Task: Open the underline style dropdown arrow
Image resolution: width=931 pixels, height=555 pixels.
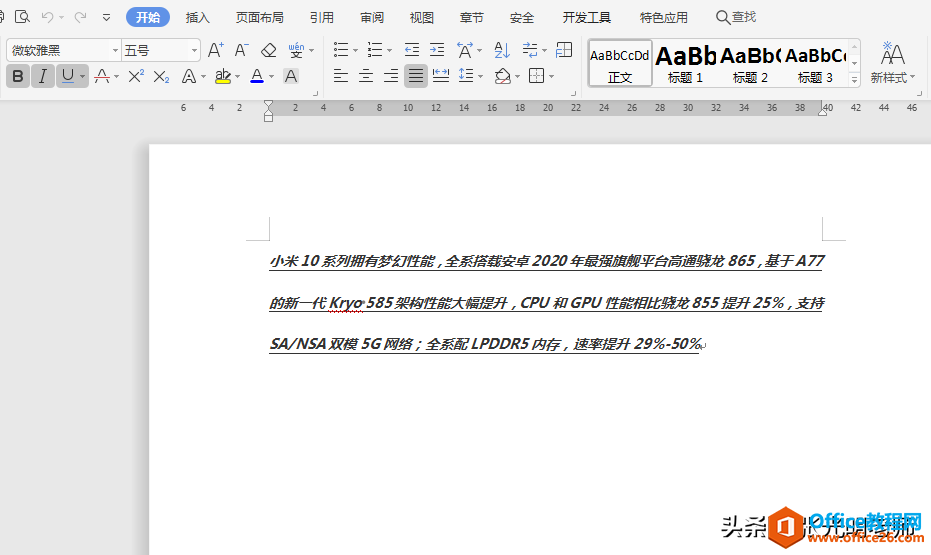Action: point(83,77)
